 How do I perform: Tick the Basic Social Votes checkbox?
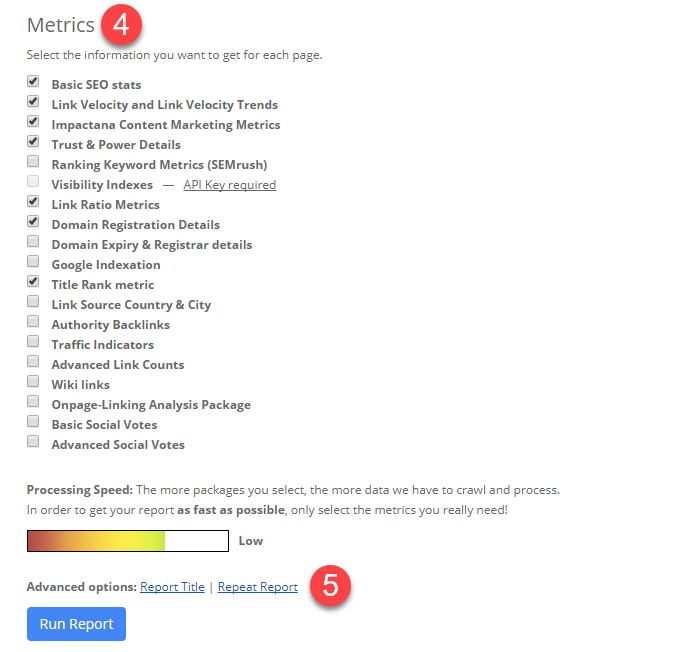(x=33, y=421)
